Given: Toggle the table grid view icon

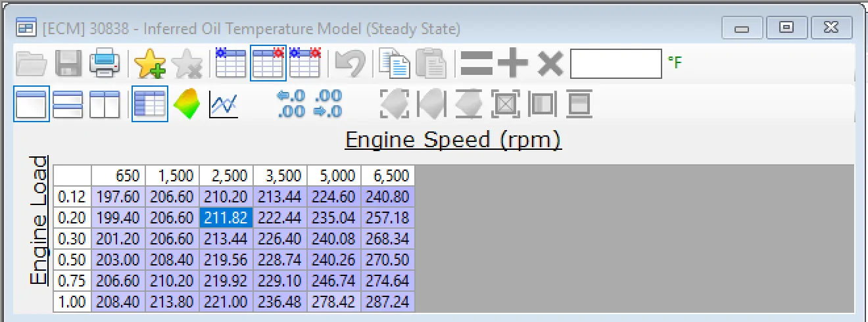Looking at the screenshot, I should (150, 104).
